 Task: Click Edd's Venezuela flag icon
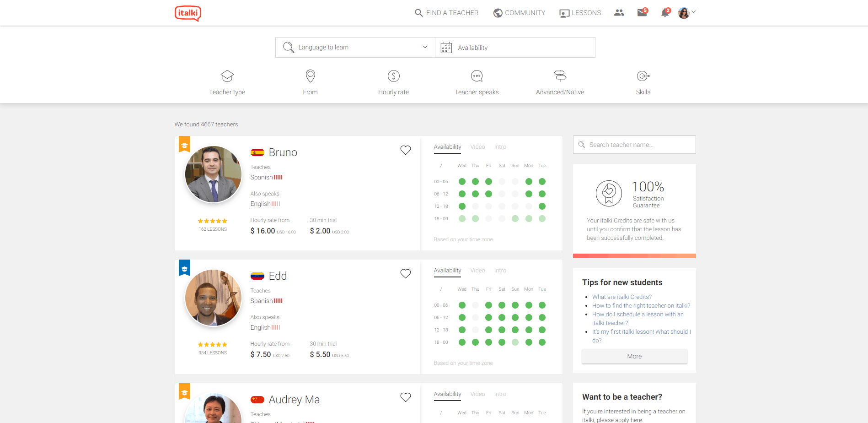click(257, 276)
